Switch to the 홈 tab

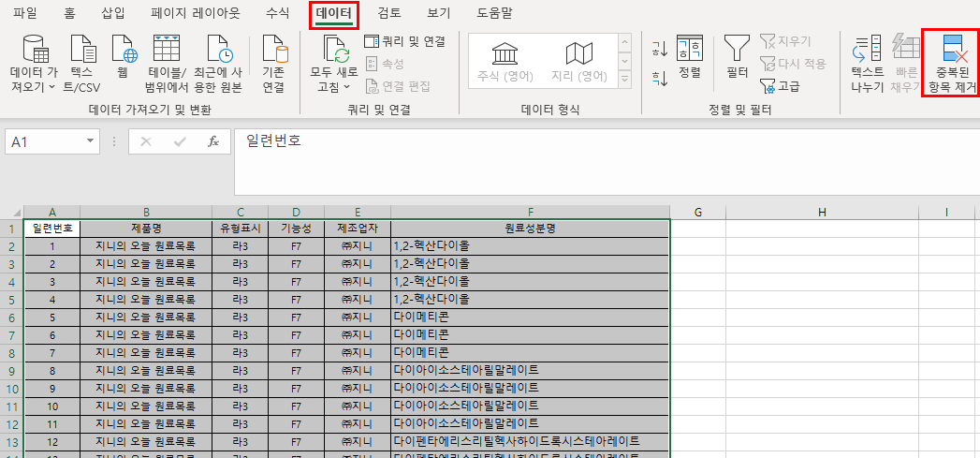[x=69, y=14]
